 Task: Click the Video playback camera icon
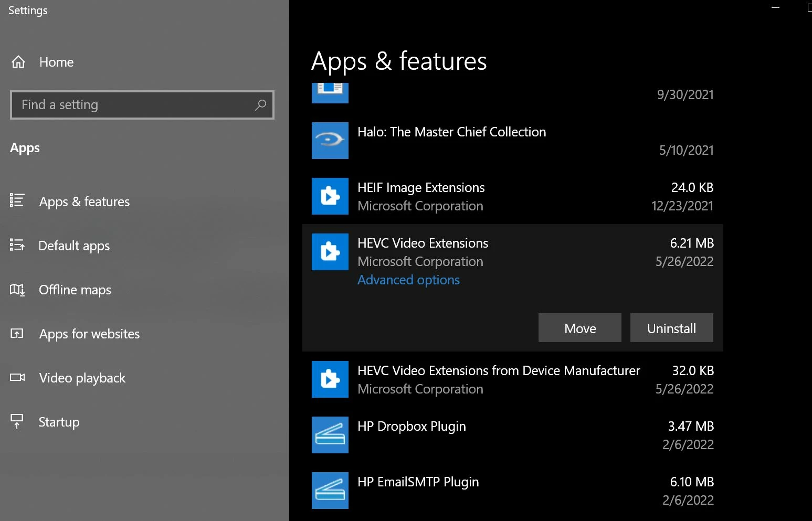[x=17, y=377]
